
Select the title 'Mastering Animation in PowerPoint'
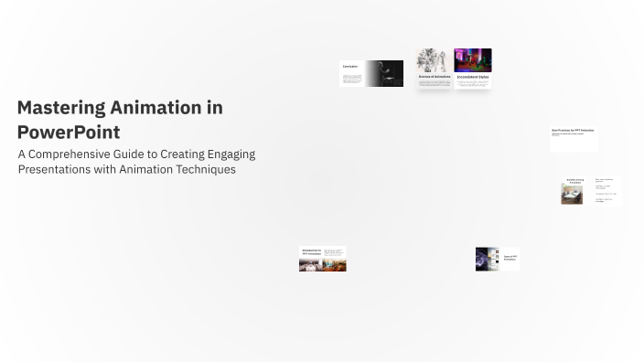pos(120,120)
